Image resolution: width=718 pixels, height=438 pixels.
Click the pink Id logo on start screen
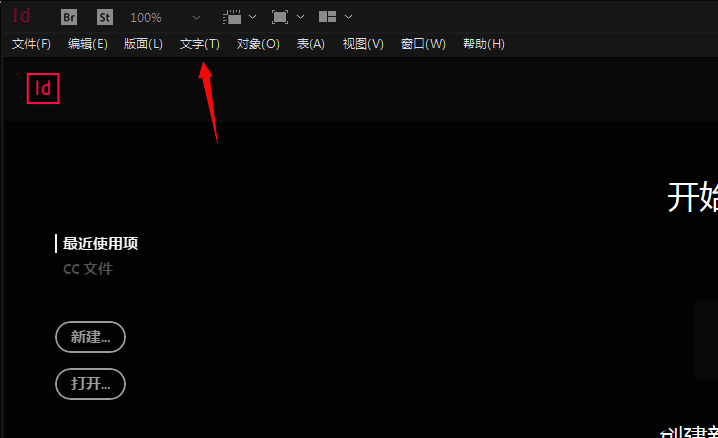pyautogui.click(x=43, y=88)
